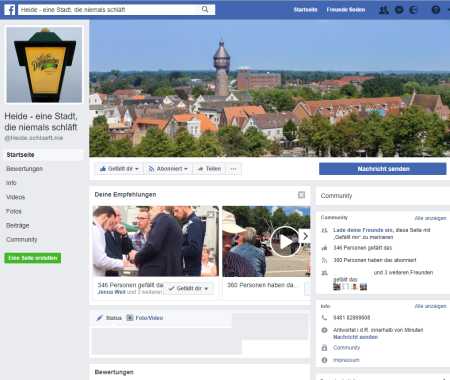Screen dimensions: 450x380
Task: Click the phone icon in Info
Action: click(x=324, y=318)
